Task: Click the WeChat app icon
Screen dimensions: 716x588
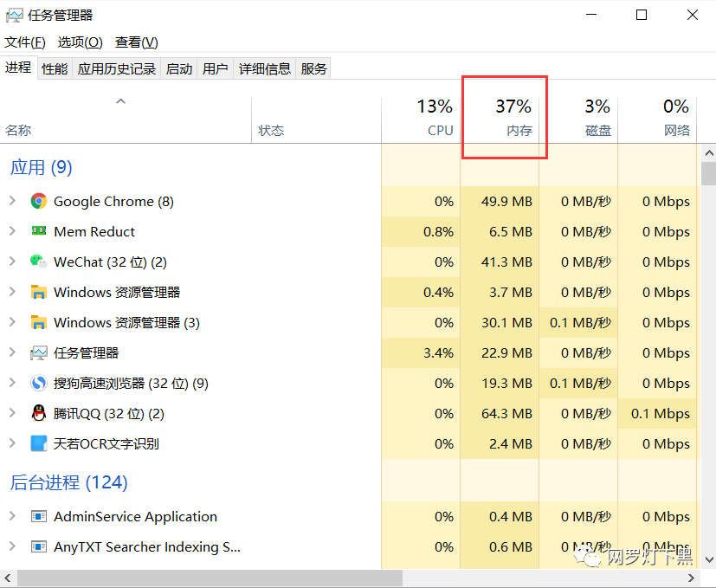Action: [39, 262]
